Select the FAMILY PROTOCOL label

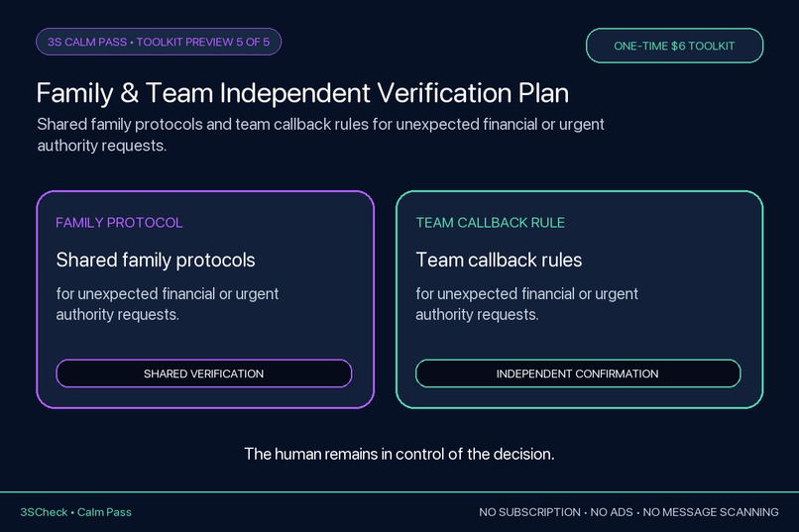pos(119,223)
